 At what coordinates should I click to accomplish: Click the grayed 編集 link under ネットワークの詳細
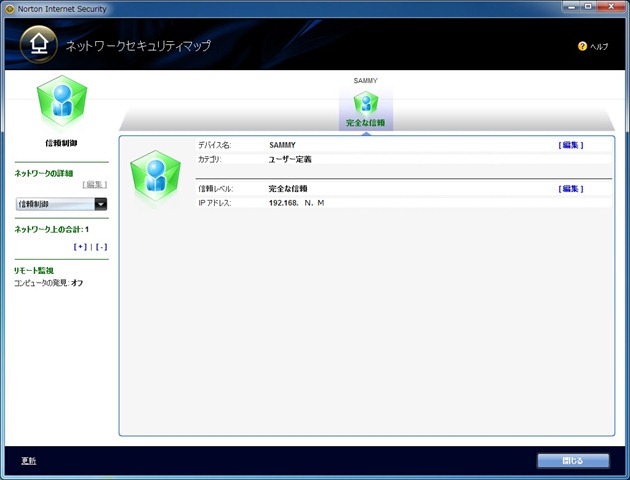point(95,184)
